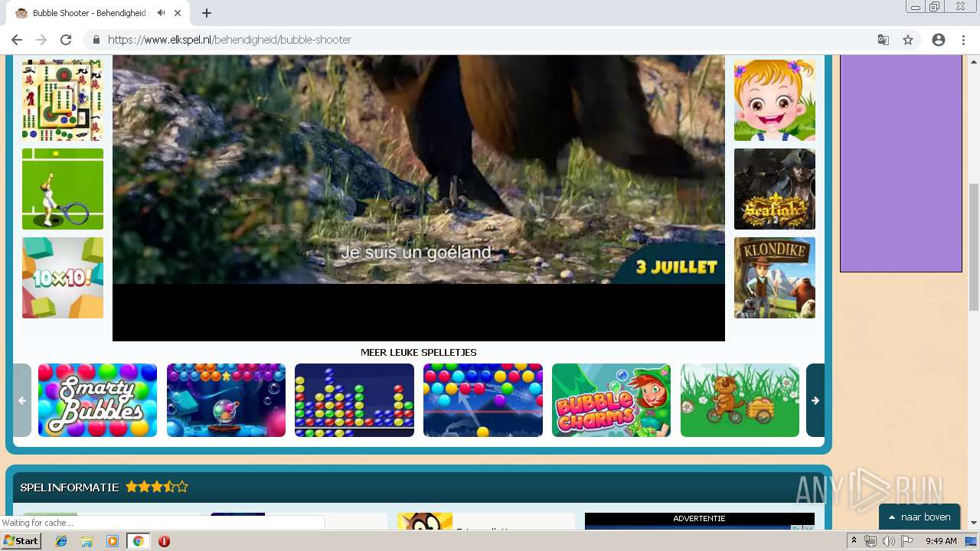Click the page vertical scrollbar thumb
The height and width of the screenshot is (551, 980).
point(974,246)
